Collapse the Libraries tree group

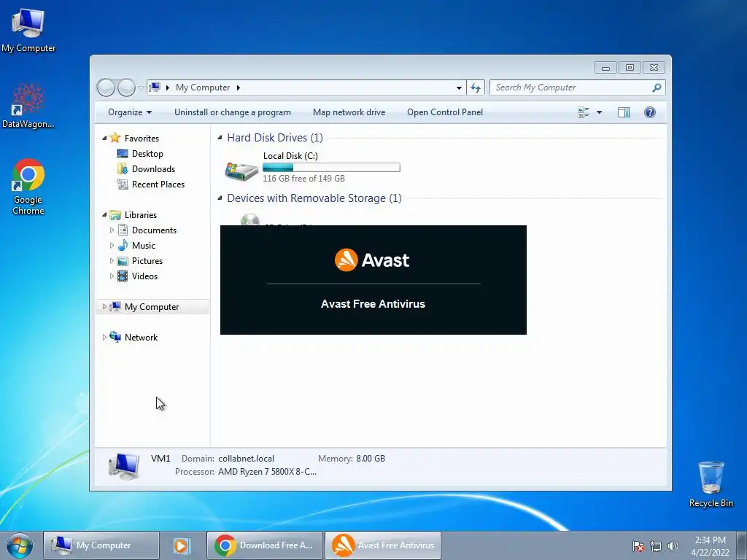tap(104, 215)
